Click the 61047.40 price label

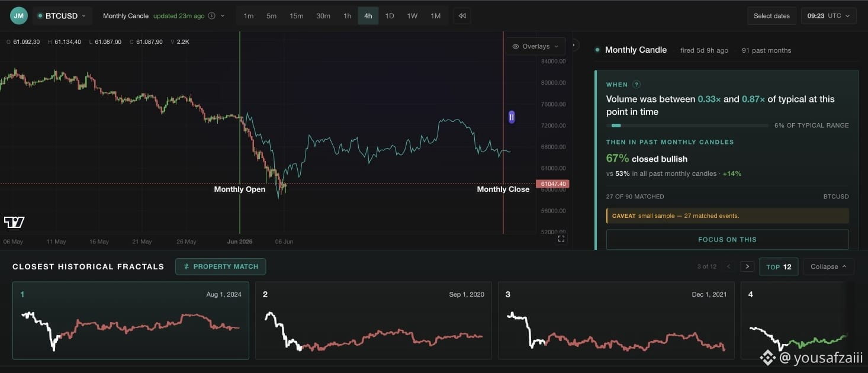point(552,184)
